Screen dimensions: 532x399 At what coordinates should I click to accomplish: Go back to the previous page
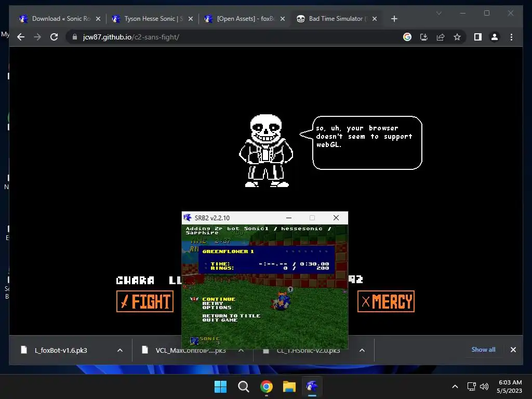coord(21,37)
